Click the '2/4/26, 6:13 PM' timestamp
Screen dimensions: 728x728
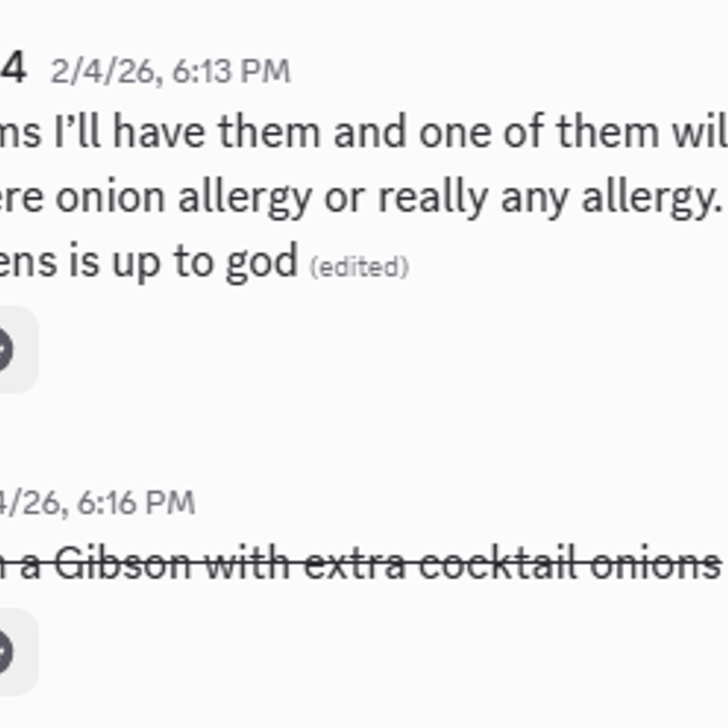click(170, 72)
